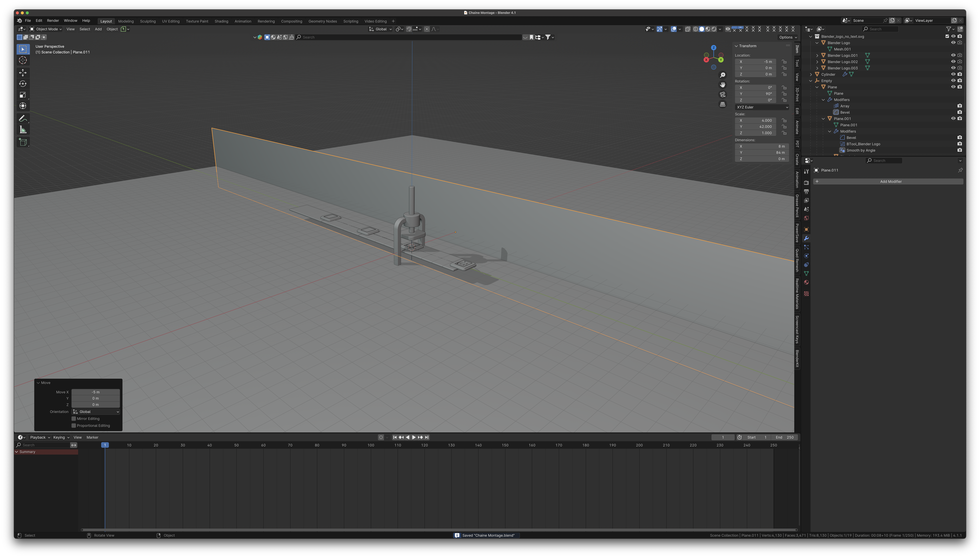The height and width of the screenshot is (557, 980).
Task: Open the Object properties tab icon
Action: pyautogui.click(x=806, y=230)
